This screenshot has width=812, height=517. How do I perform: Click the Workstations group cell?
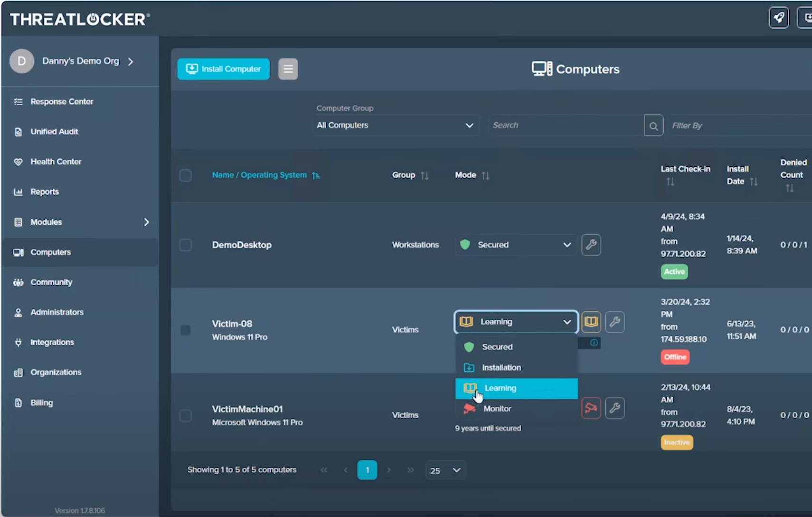415,245
